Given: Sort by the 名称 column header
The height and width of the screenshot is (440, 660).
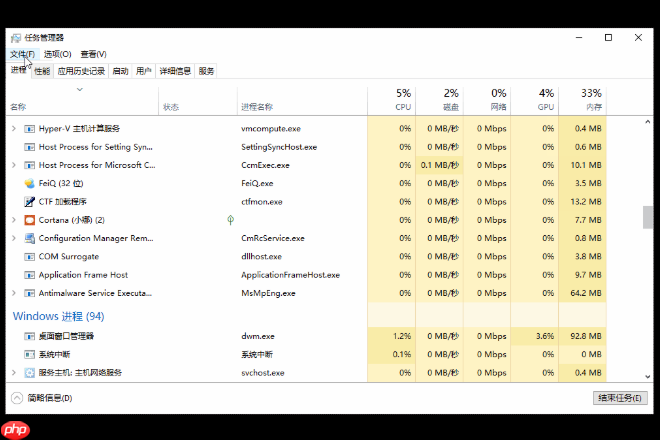Looking at the screenshot, I should click(82, 100).
